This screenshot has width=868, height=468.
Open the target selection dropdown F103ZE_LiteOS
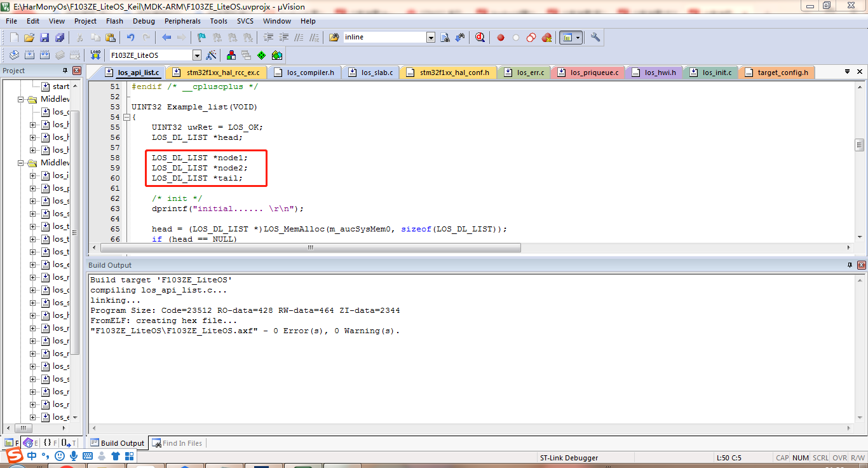click(x=197, y=55)
